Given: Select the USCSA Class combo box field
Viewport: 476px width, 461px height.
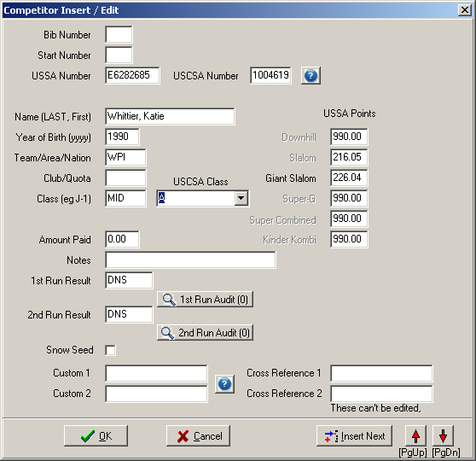Looking at the screenshot, I should click(x=203, y=198).
